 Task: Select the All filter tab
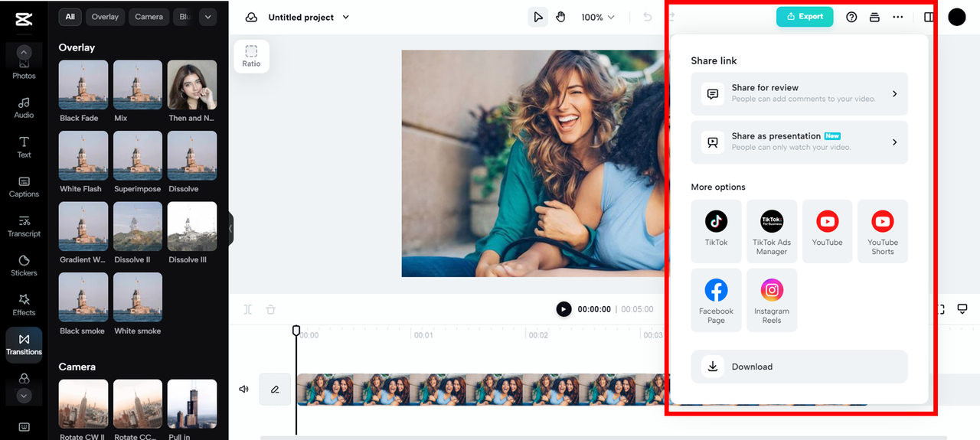(70, 17)
